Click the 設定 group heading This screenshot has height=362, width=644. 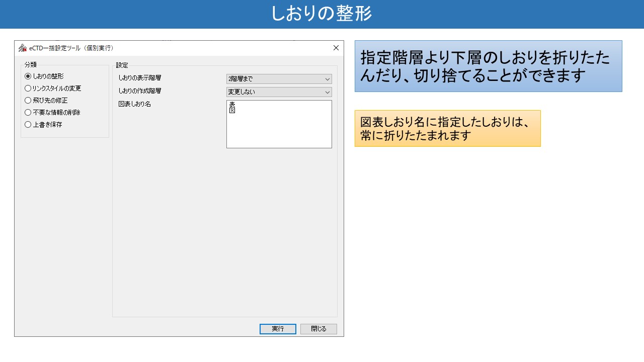pos(122,65)
